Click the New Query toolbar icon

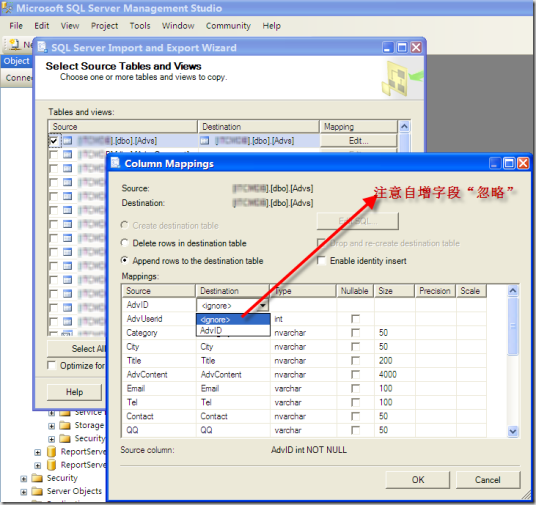[14, 44]
